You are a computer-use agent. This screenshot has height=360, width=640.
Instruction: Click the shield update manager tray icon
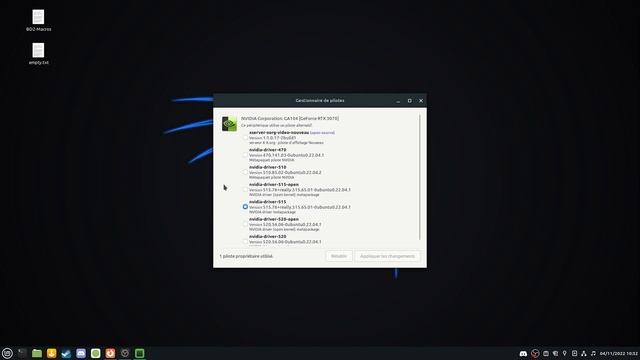[555, 353]
